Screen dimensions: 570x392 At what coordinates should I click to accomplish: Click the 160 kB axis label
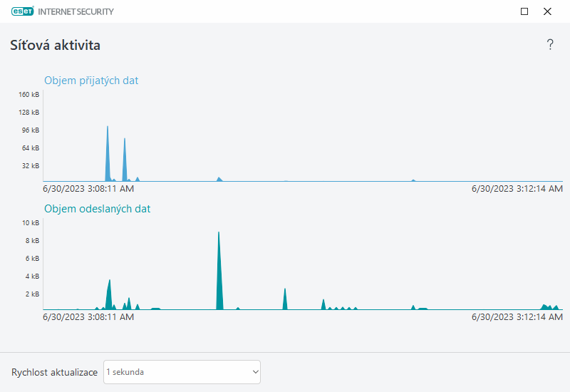click(x=29, y=95)
